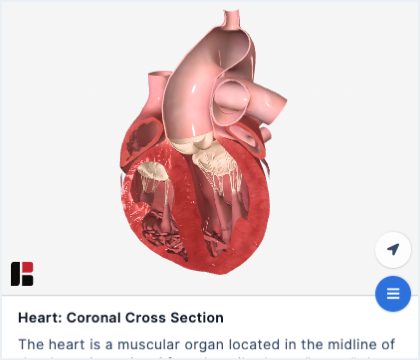This screenshot has width=420, height=360.
Task: Select the left atrium cut section
Action: [x=247, y=138]
